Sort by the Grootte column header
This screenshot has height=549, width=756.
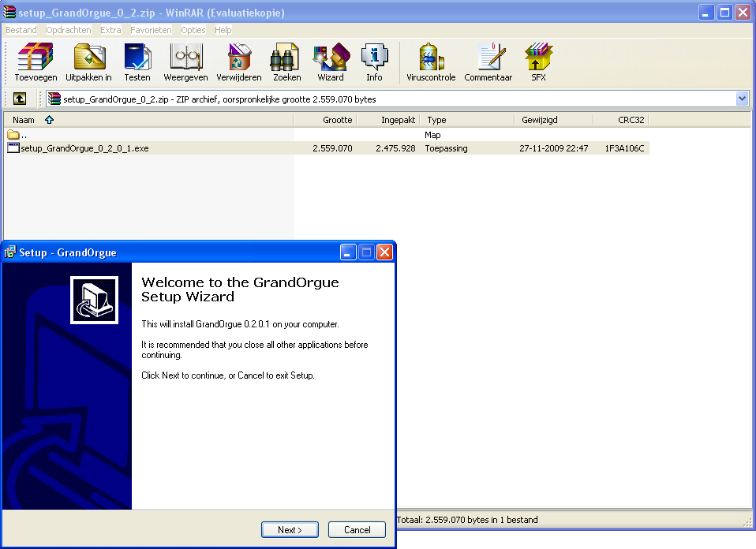[325, 120]
